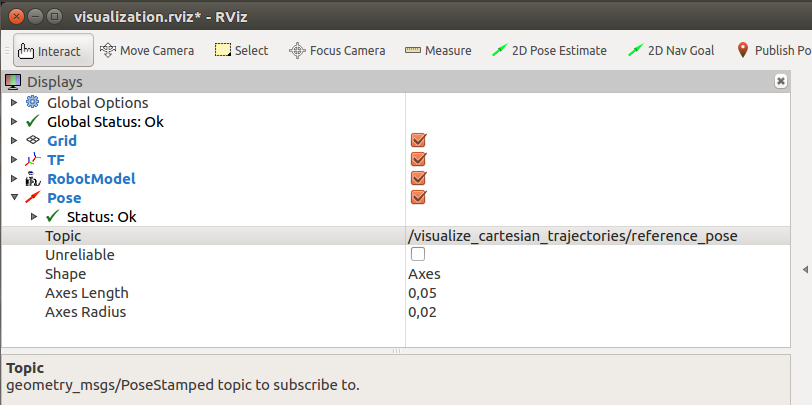Uncheck the RobotModel display checkbox
This screenshot has height=405, width=812.
(x=418, y=178)
